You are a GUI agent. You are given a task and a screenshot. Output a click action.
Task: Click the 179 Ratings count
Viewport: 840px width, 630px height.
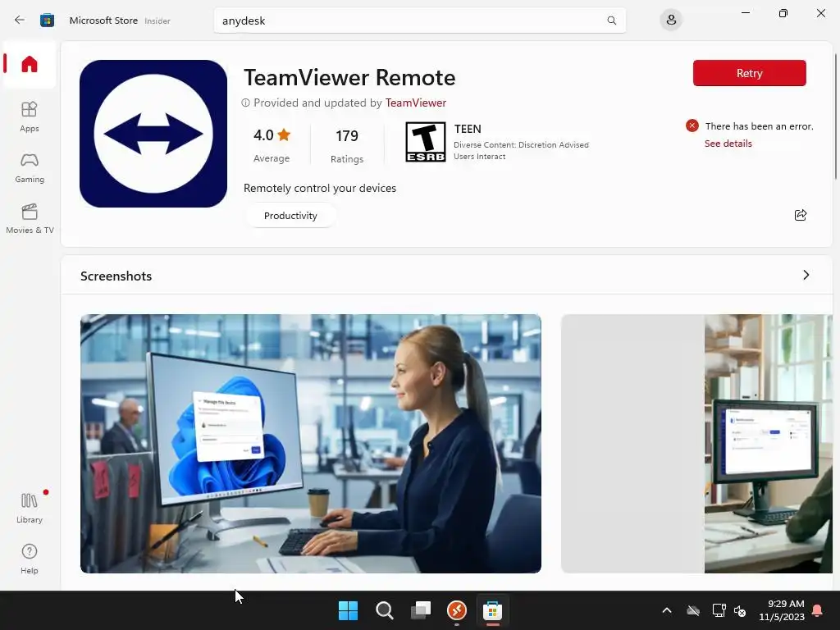coord(347,146)
